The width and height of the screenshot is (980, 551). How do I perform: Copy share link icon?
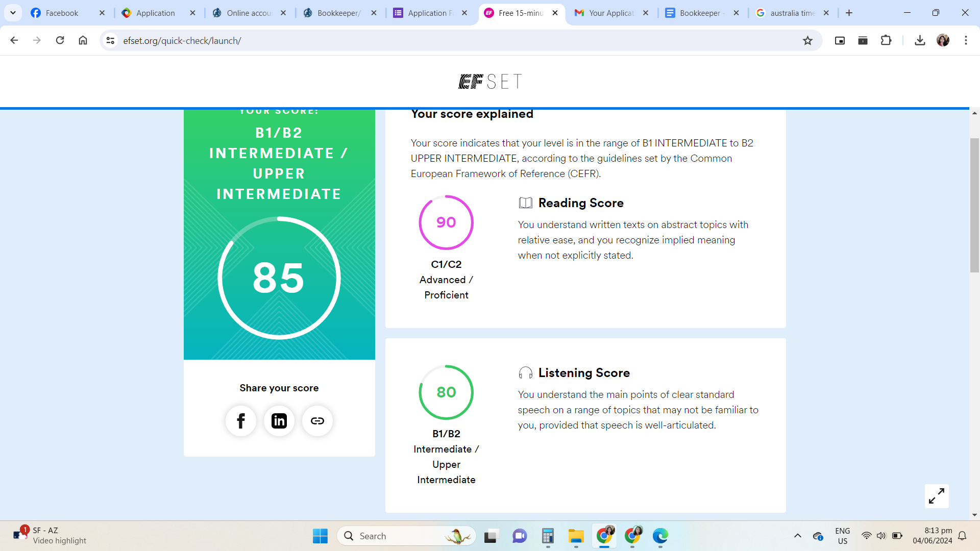[x=317, y=421]
